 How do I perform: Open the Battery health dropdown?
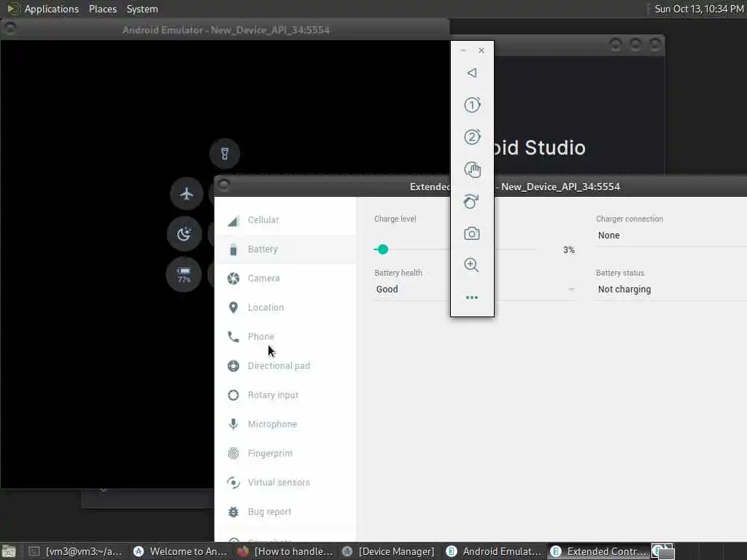[474, 289]
